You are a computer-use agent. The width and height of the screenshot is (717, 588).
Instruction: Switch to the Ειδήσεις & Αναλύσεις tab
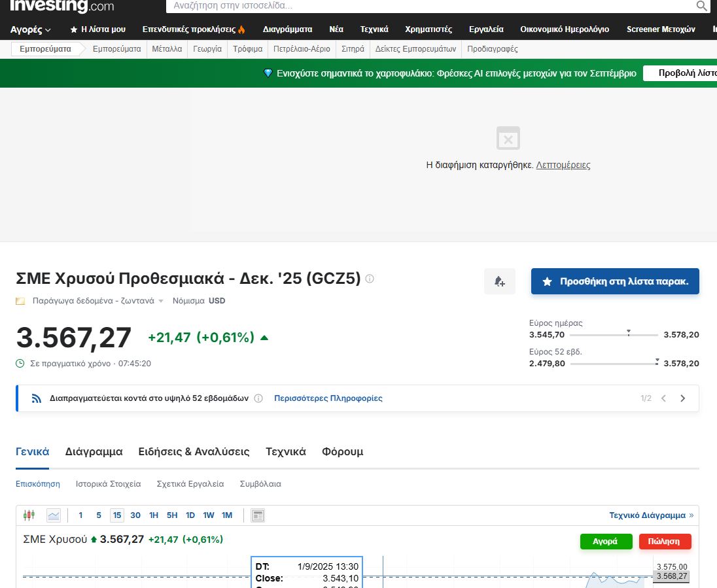[194, 452]
